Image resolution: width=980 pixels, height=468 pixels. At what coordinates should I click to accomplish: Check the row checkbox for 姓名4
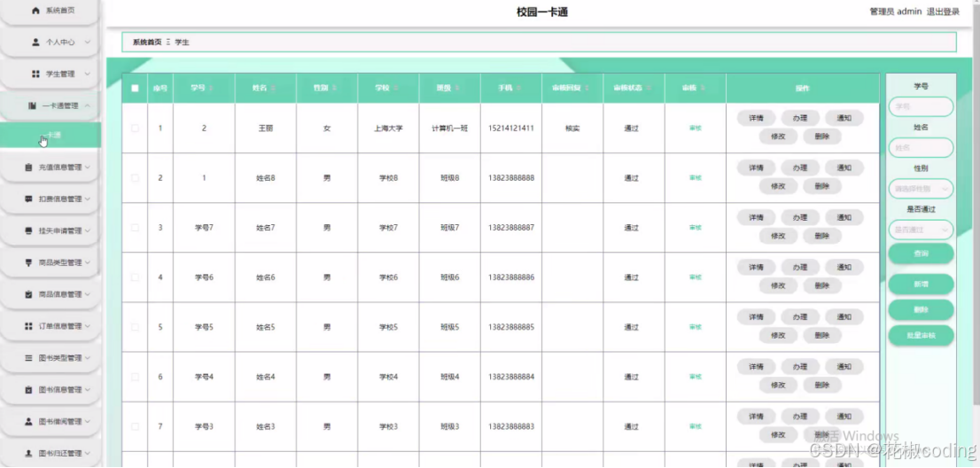click(x=135, y=377)
